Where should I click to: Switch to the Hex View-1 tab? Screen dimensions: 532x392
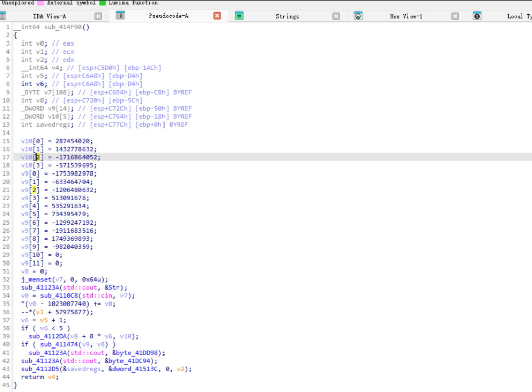point(406,16)
